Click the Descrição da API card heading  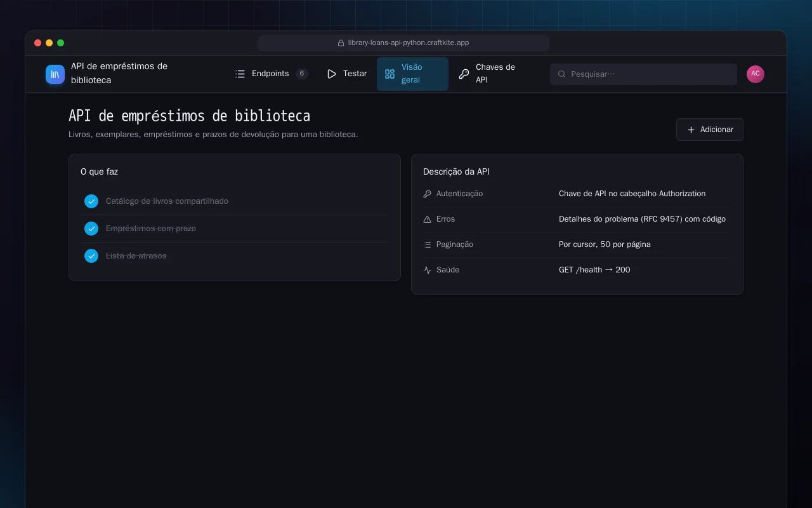[456, 171]
